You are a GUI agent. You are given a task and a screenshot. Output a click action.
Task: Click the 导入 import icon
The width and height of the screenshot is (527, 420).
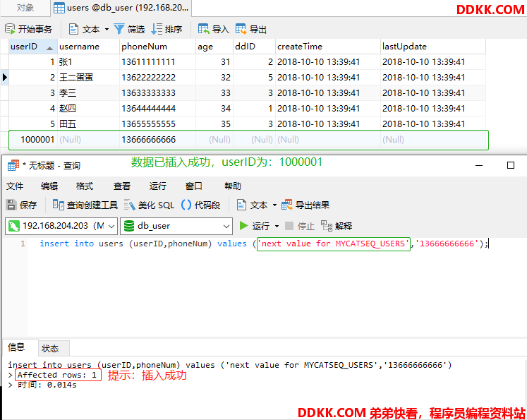(x=203, y=29)
